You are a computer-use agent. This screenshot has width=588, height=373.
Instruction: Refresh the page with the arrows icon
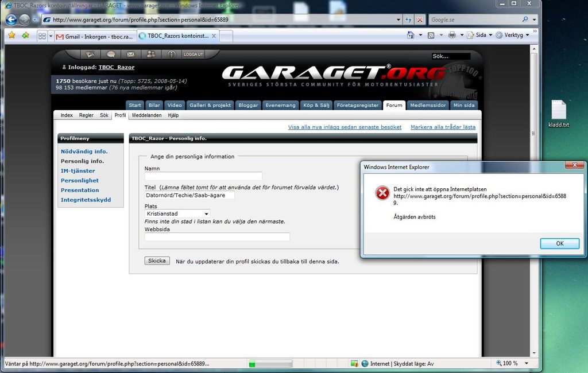click(408, 20)
